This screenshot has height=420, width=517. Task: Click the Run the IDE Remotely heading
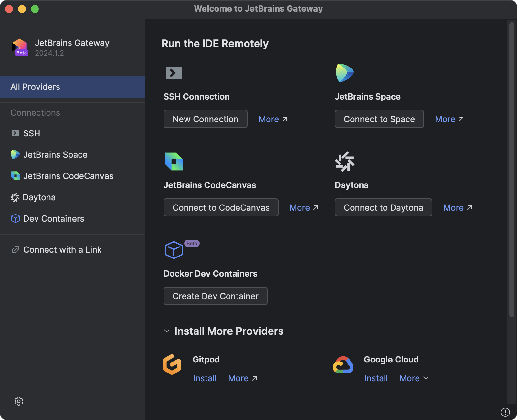point(215,44)
